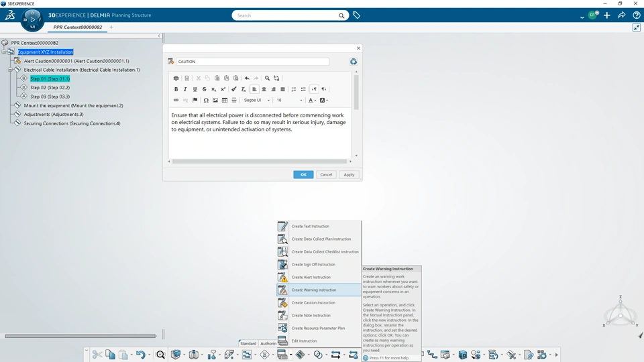Screen dimensions: 644x362
Task: Insert a numbered list
Action: (x=294, y=89)
